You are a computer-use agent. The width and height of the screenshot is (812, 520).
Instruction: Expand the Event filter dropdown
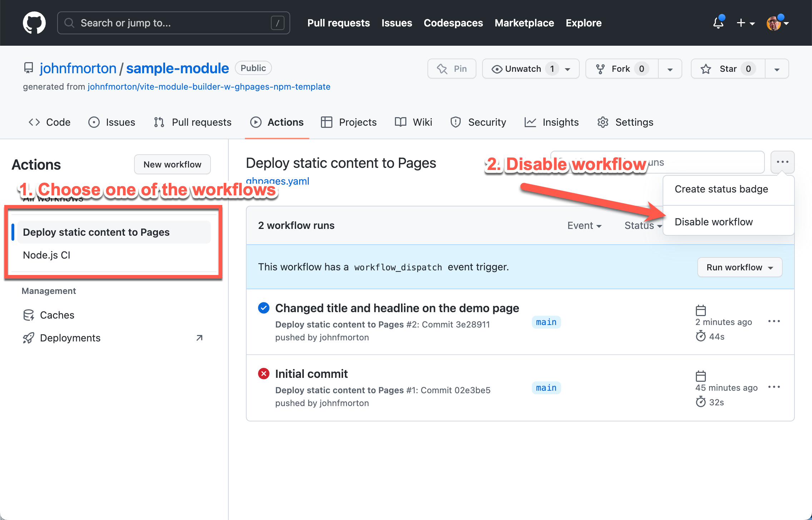[x=584, y=226]
